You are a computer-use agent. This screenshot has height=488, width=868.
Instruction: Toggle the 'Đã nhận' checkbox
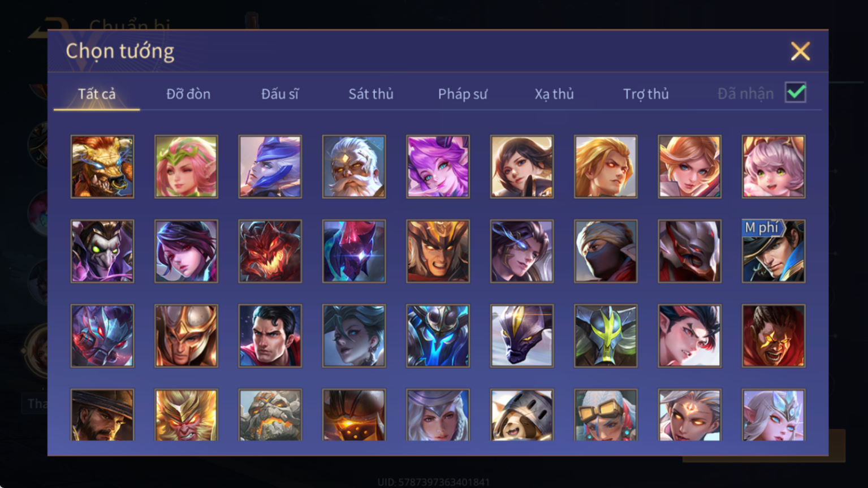coord(796,92)
